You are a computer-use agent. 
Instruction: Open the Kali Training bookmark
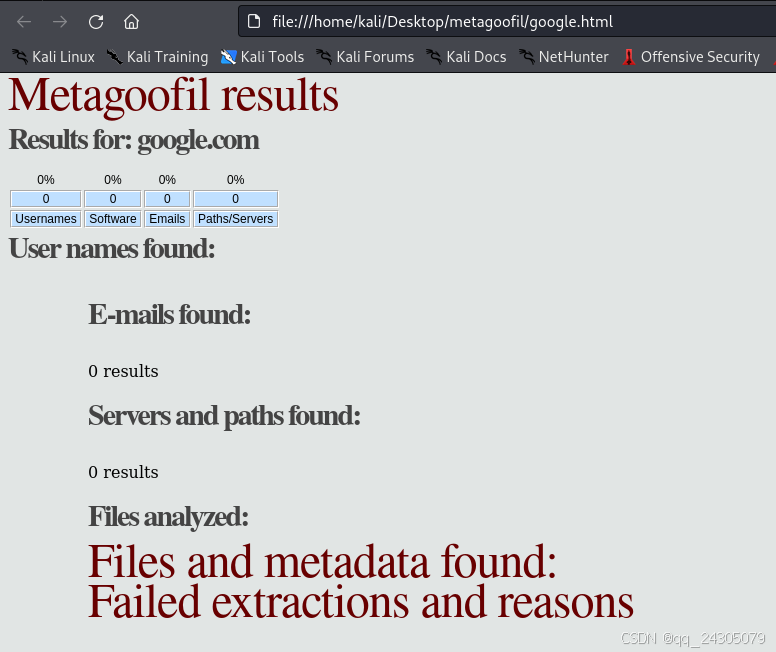(157, 57)
